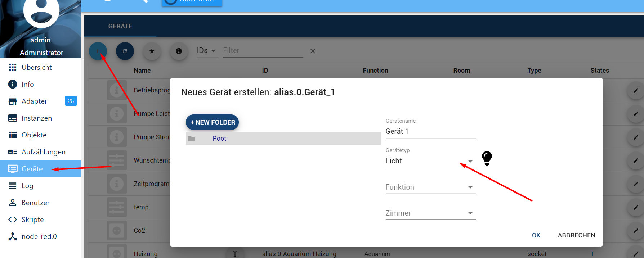Switch to the Geräte tab header
The width and height of the screenshot is (644, 258).
click(x=120, y=26)
